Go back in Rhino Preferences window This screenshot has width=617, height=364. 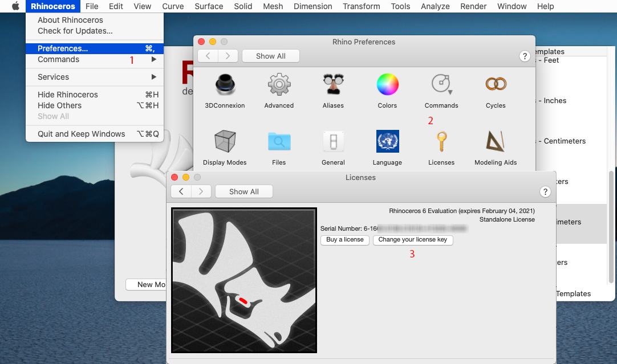tap(208, 56)
